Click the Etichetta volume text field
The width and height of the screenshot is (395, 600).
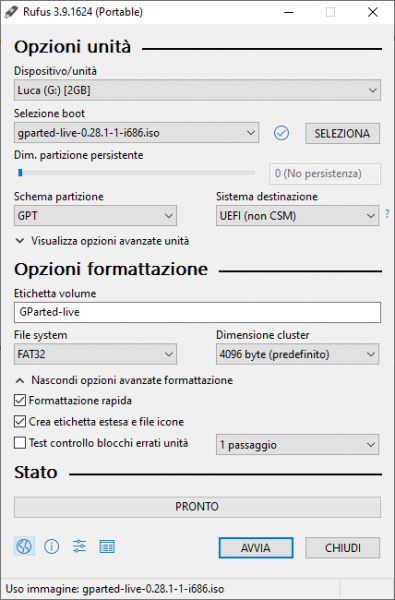point(198,312)
